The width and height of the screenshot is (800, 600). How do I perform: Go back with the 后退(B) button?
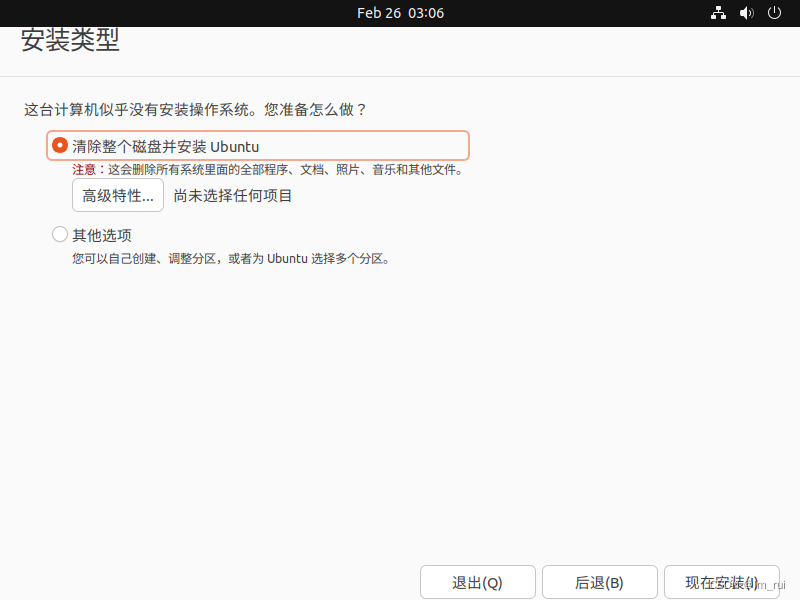[x=599, y=582]
